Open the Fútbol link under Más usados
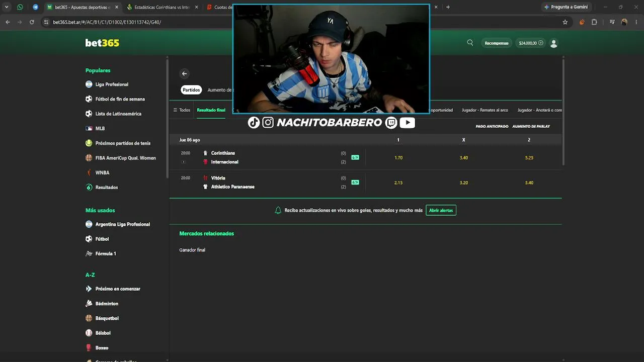The width and height of the screenshot is (644, 362). click(102, 239)
